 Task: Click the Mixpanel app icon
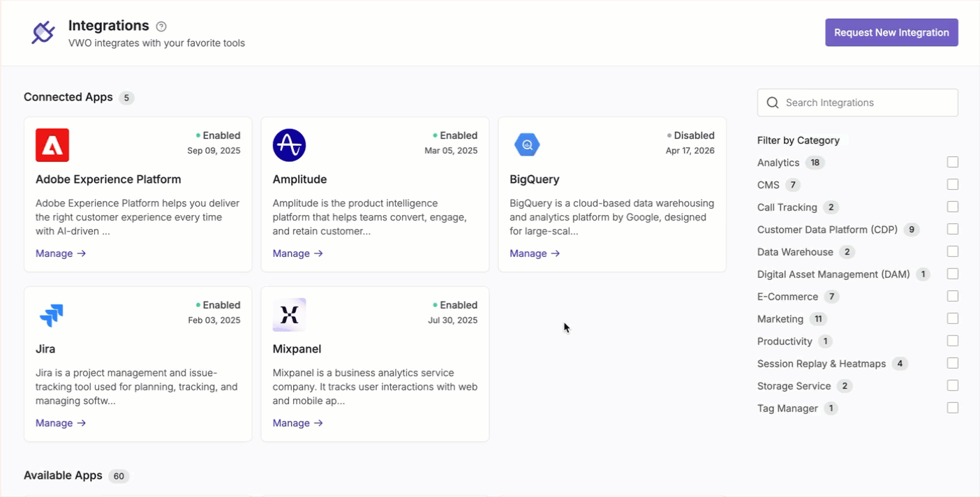click(289, 316)
